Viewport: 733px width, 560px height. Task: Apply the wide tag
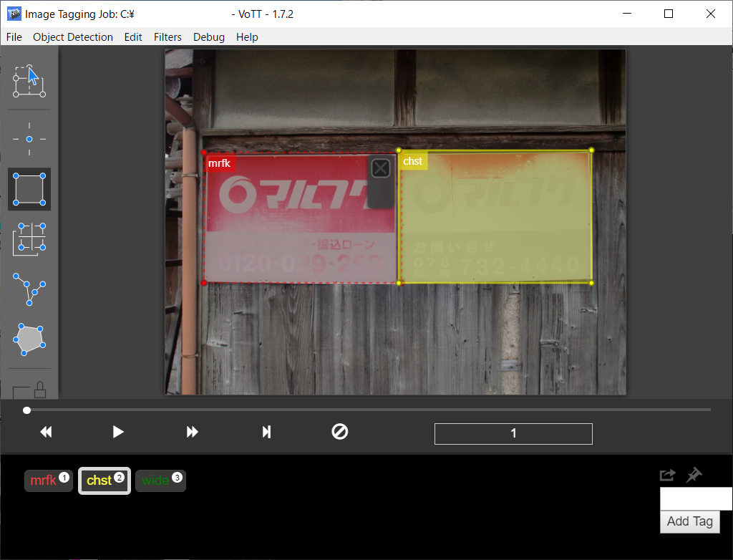pyautogui.click(x=161, y=481)
